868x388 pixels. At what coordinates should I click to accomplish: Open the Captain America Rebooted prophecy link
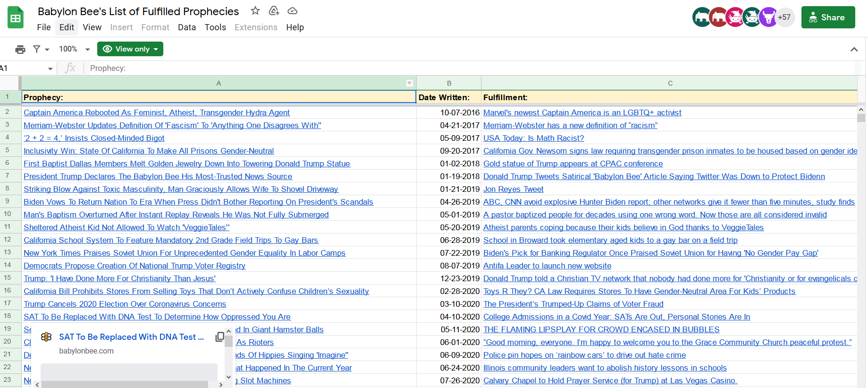157,112
